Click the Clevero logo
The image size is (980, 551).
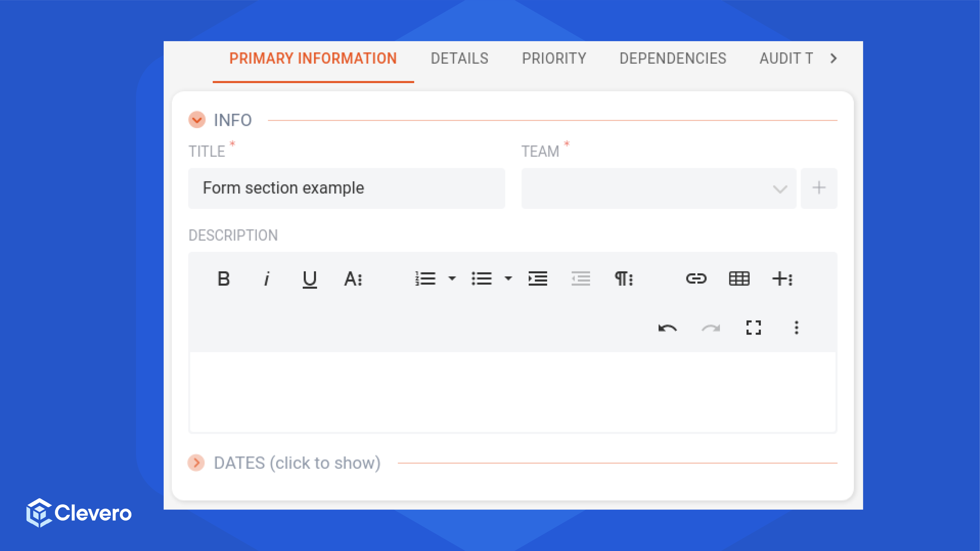pyautogui.click(x=79, y=512)
